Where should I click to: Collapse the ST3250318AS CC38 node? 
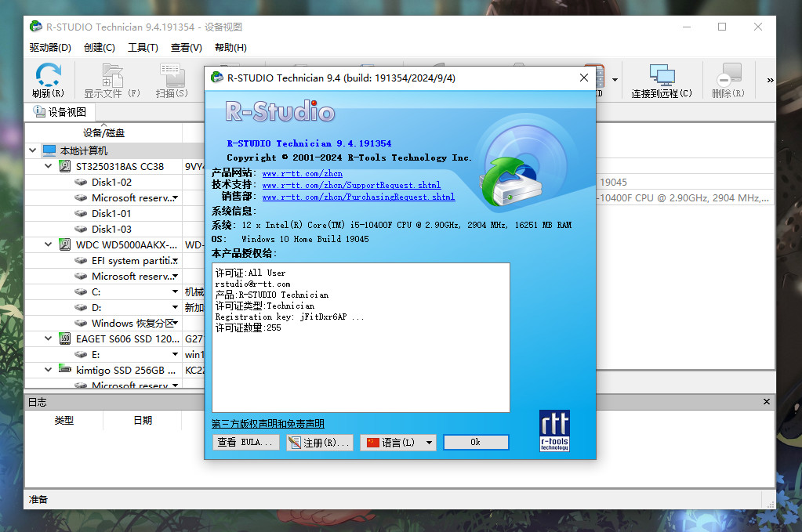pyautogui.click(x=48, y=166)
